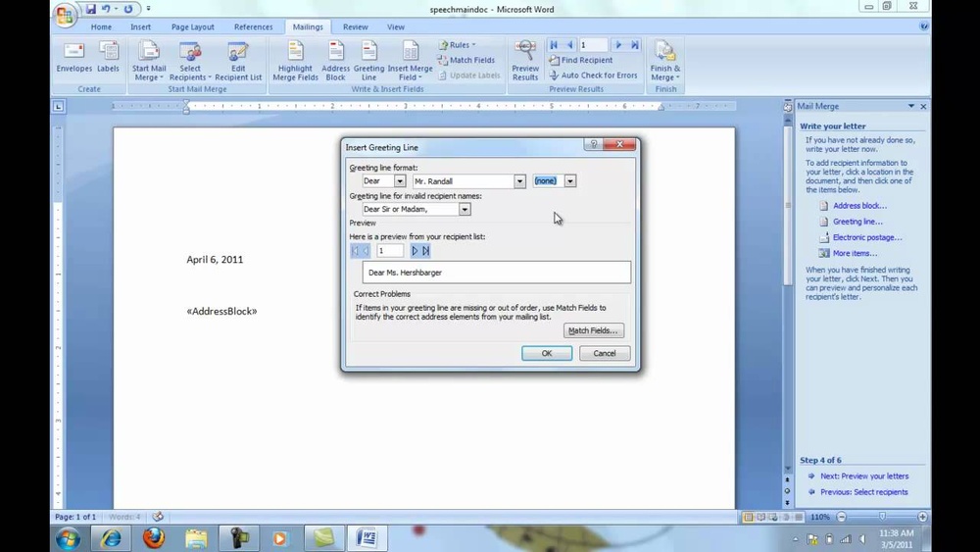980x552 pixels.
Task: Expand the Dear salutation dropdown
Action: [x=400, y=181]
